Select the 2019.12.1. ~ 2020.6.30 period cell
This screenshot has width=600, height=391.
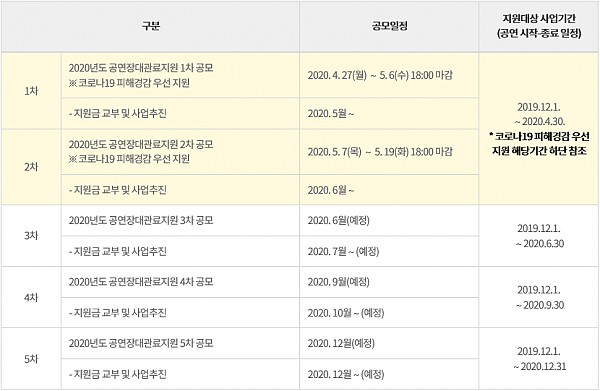(x=539, y=236)
